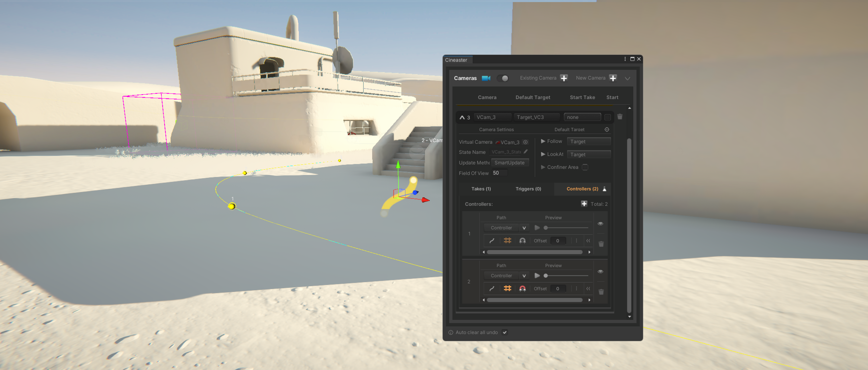Click the plus icon to add a controller
The image size is (868, 370).
[x=584, y=204]
